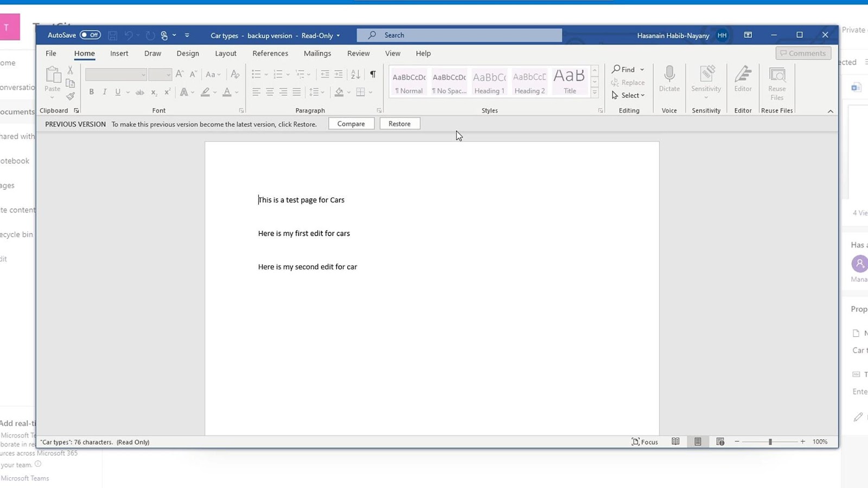The width and height of the screenshot is (868, 488).
Task: Click the Increase Indent icon
Action: (339, 74)
